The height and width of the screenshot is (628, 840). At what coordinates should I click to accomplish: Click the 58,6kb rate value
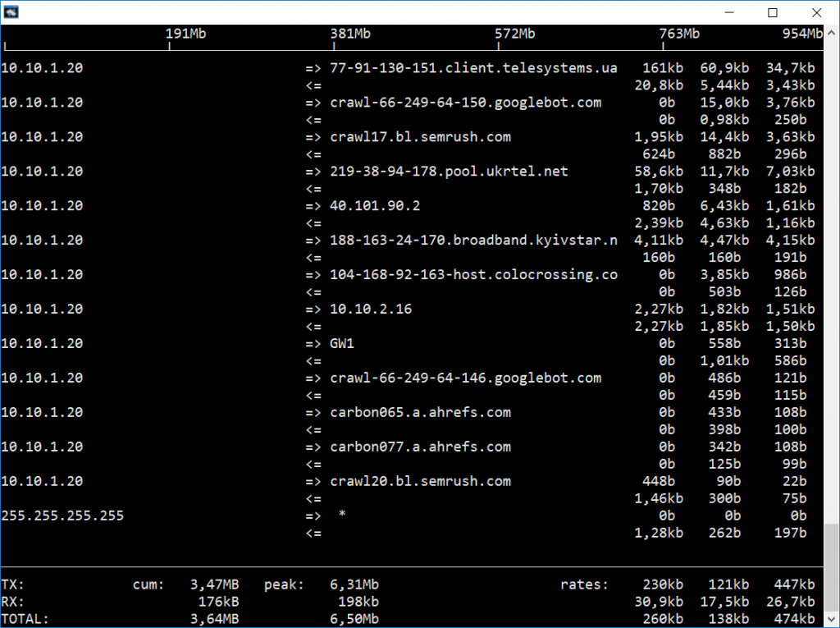[x=659, y=172]
